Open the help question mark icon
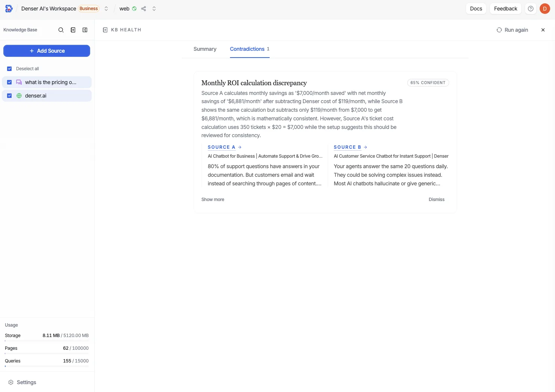The width and height of the screenshot is (555, 392). click(531, 9)
